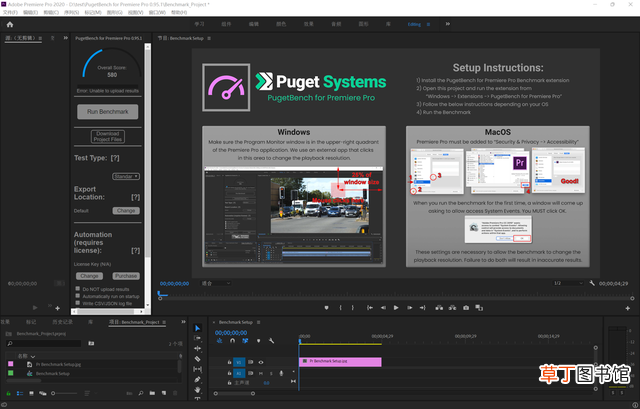Switch to the Editing workspace tab
The width and height of the screenshot is (640, 409).
click(x=414, y=24)
